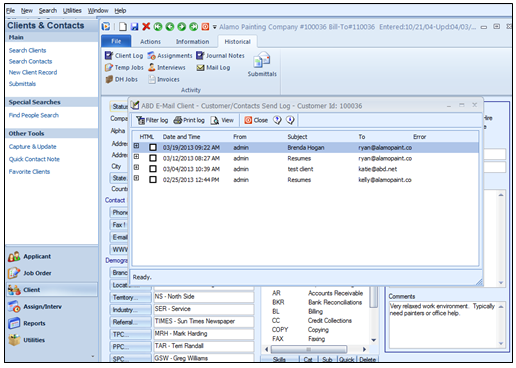This screenshot has height=368, width=516.
Task: Open the Client Log
Action: [x=124, y=56]
